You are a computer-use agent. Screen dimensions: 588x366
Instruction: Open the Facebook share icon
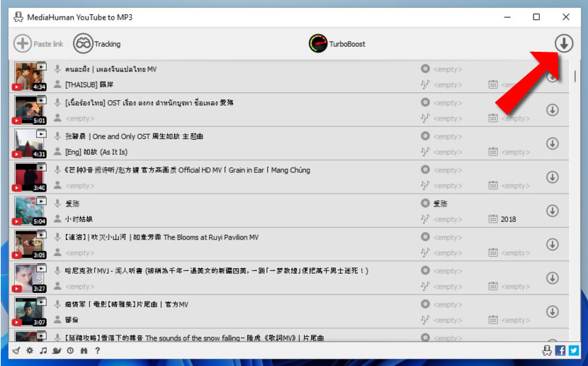[560, 350]
